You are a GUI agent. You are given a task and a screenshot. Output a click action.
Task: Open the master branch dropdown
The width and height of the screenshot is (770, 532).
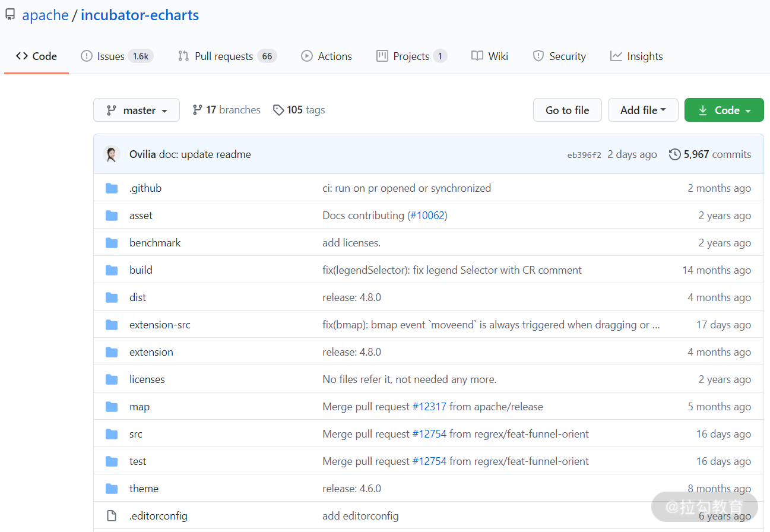[137, 110]
